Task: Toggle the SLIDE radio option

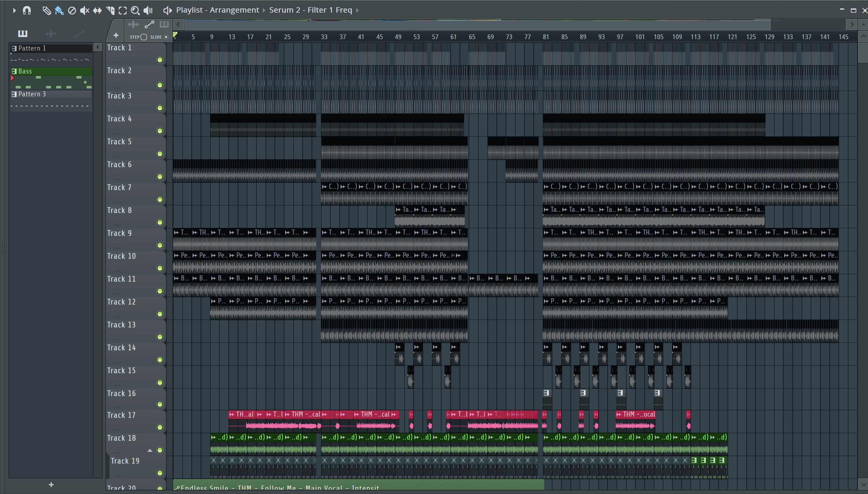Action: point(166,37)
